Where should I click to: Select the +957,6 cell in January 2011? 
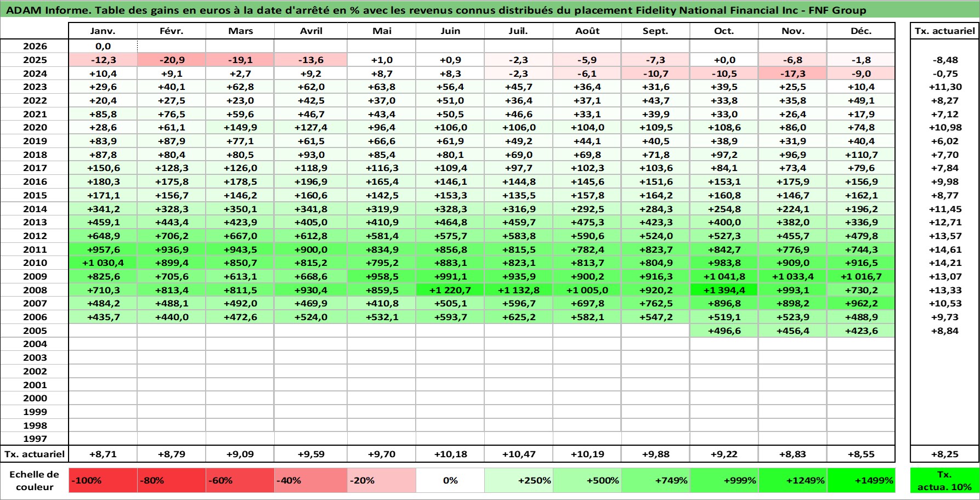coord(103,249)
